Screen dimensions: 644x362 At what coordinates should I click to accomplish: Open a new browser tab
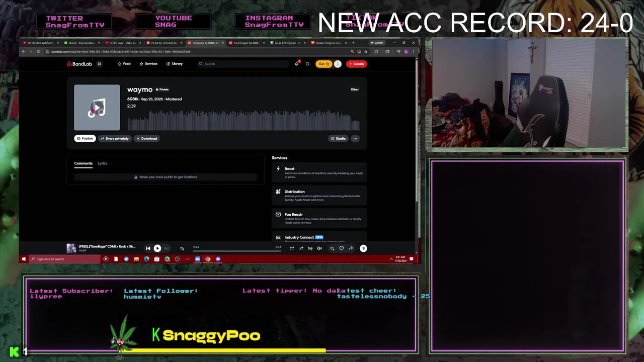[x=353, y=43]
